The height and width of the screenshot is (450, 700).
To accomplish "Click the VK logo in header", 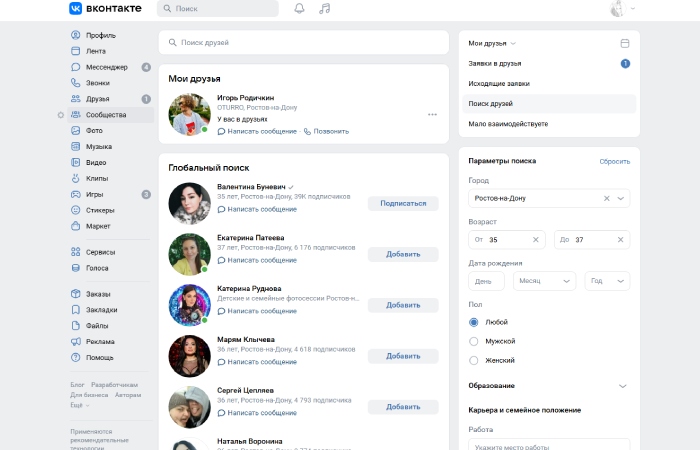I will pos(105,9).
